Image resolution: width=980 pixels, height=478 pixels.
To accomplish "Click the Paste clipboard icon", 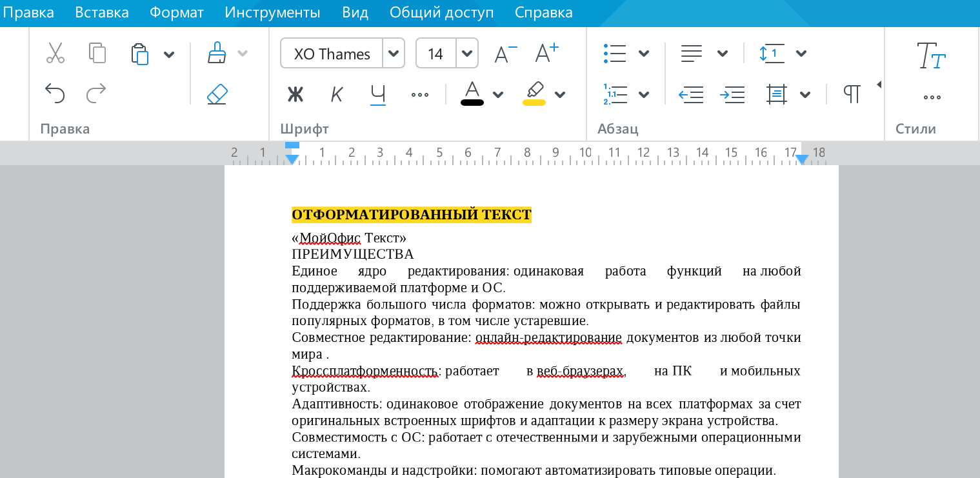I will 139,54.
